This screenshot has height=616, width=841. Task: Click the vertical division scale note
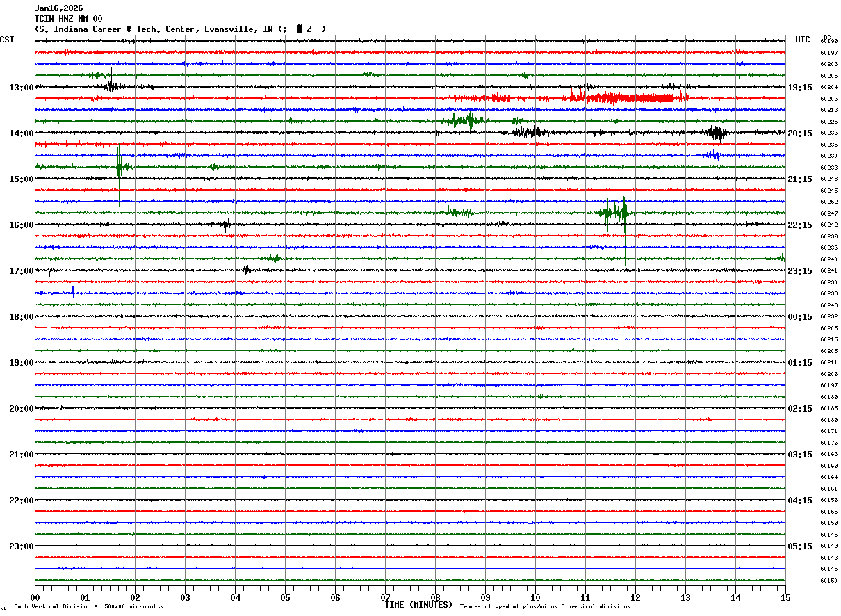[88, 606]
